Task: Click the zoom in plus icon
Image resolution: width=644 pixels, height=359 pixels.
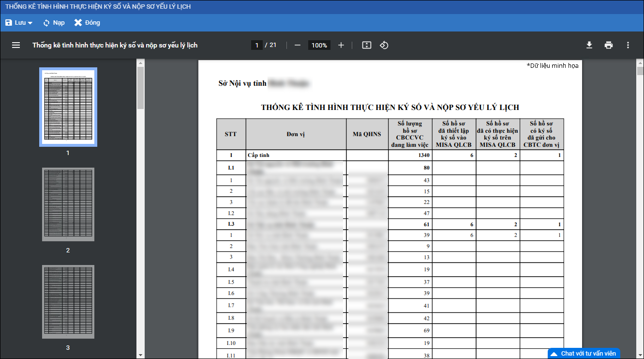Action: point(341,45)
